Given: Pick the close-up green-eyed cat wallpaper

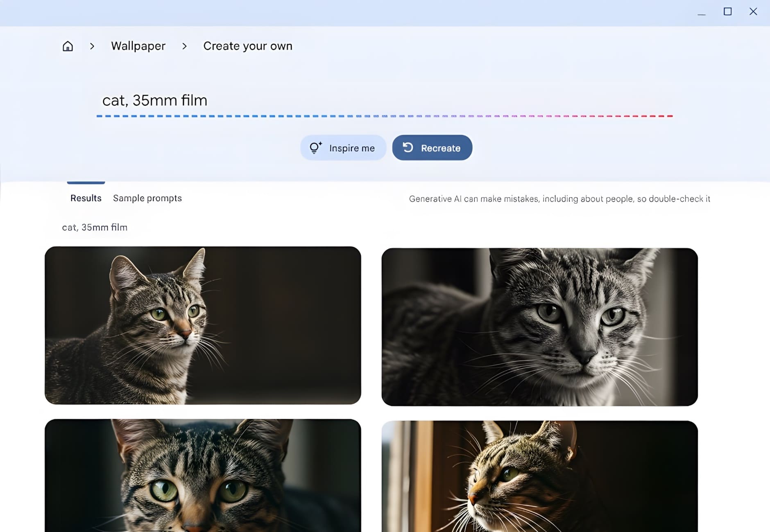Looking at the screenshot, I should coord(203,475).
